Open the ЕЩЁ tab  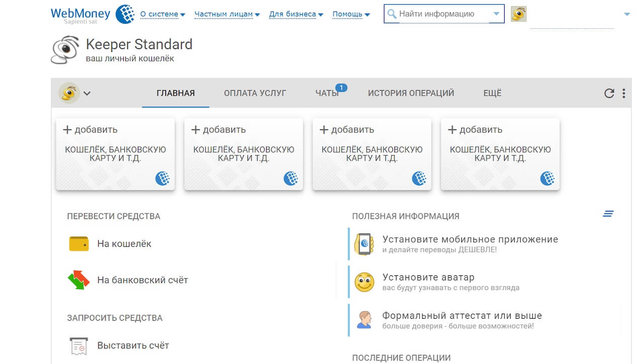493,93
